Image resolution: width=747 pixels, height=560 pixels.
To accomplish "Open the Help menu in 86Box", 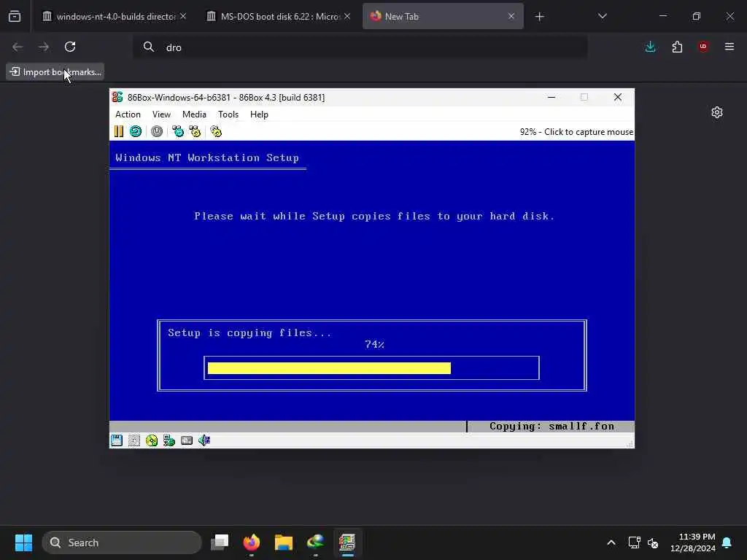I will (259, 114).
